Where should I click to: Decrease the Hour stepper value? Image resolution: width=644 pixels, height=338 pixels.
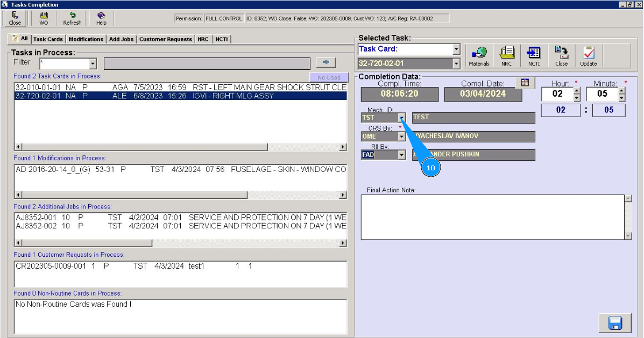(x=577, y=98)
